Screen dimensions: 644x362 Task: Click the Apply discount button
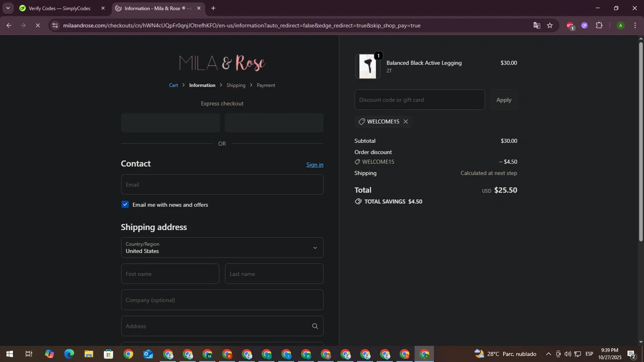504,100
